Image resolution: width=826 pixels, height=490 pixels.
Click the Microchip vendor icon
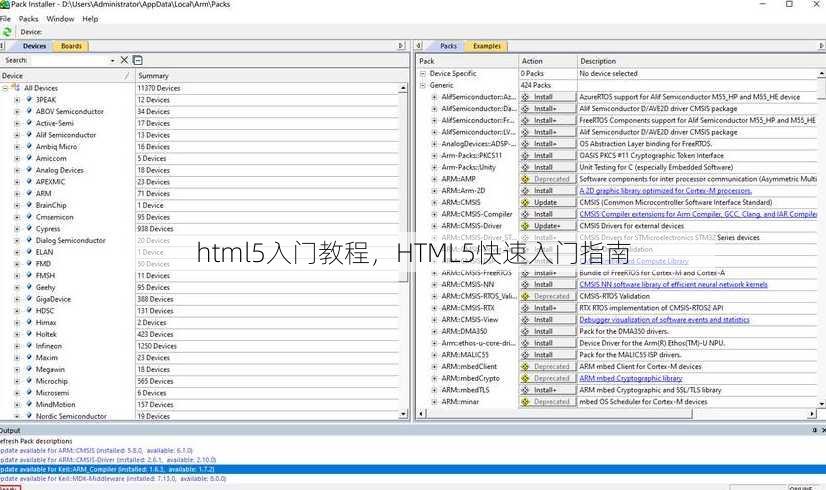[x=30, y=381]
